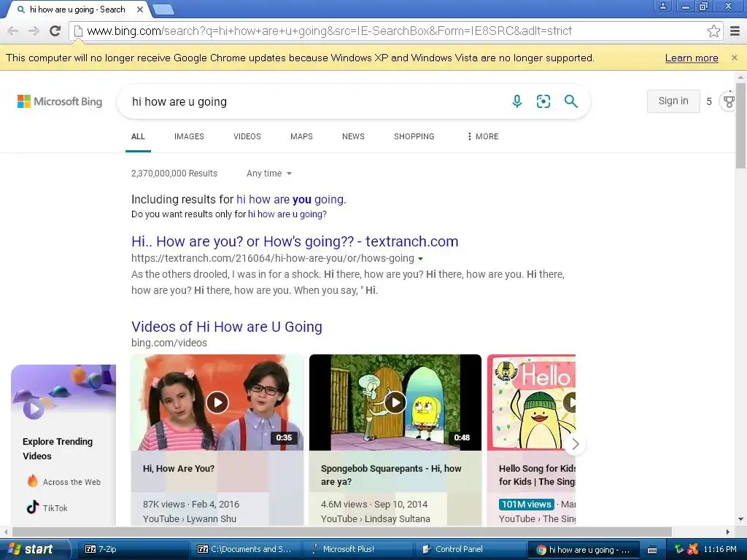Click the Chrome back arrow
This screenshot has width=747, height=560.
[13, 31]
